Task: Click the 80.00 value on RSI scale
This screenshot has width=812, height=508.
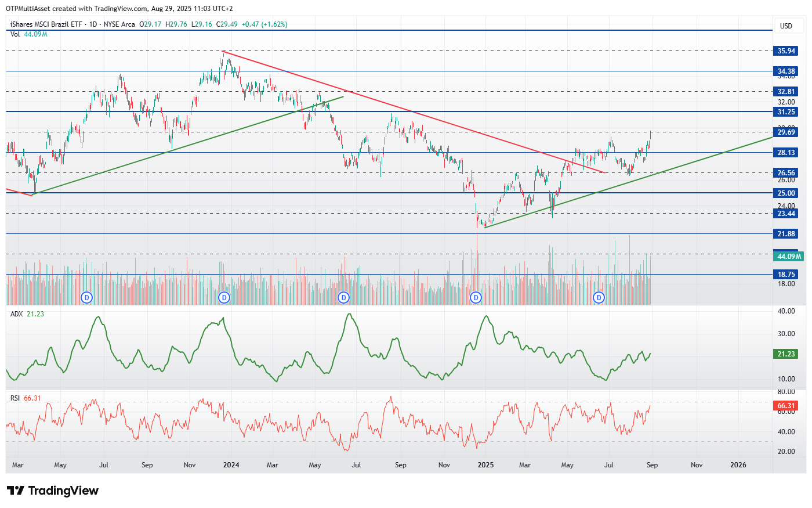Action: 786,392
